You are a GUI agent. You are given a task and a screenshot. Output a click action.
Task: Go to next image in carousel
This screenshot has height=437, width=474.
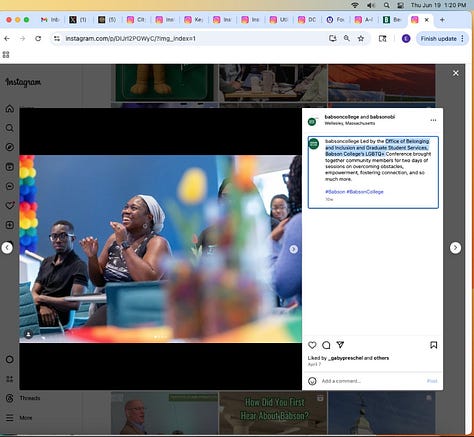(x=293, y=249)
